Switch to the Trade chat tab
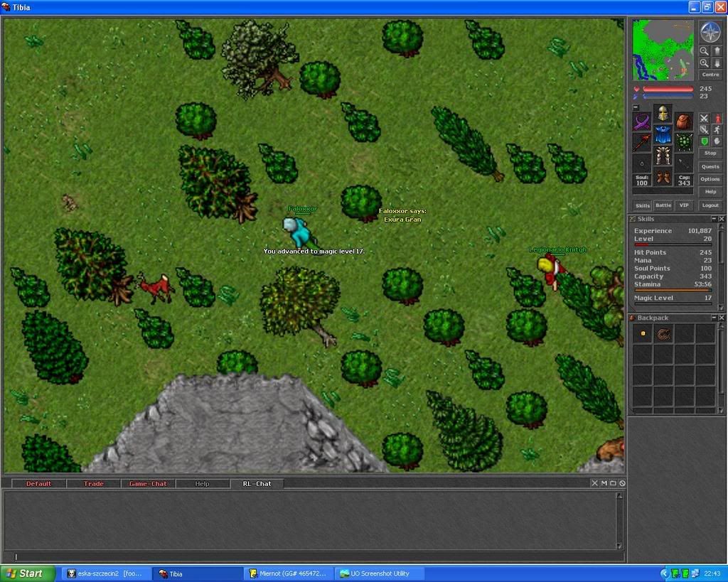This screenshot has height=582, width=728. [x=93, y=484]
